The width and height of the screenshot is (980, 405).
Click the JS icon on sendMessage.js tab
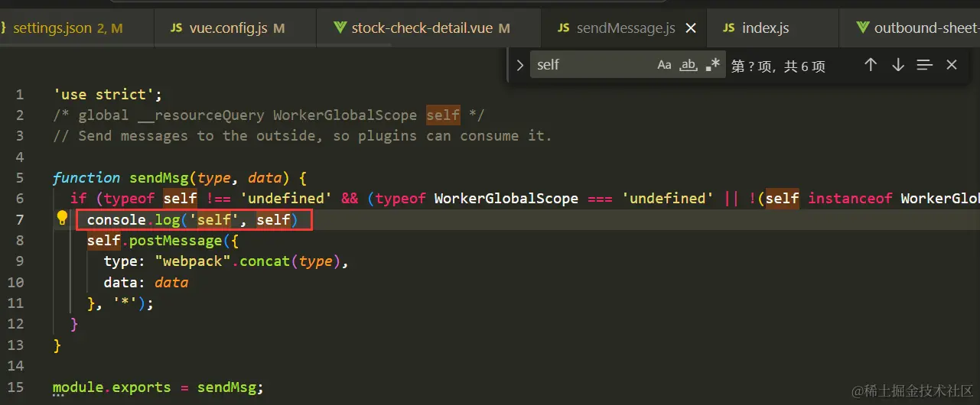click(564, 28)
